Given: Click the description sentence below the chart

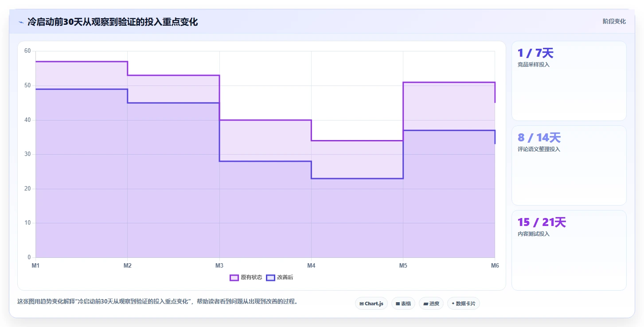Looking at the screenshot, I should [159, 302].
